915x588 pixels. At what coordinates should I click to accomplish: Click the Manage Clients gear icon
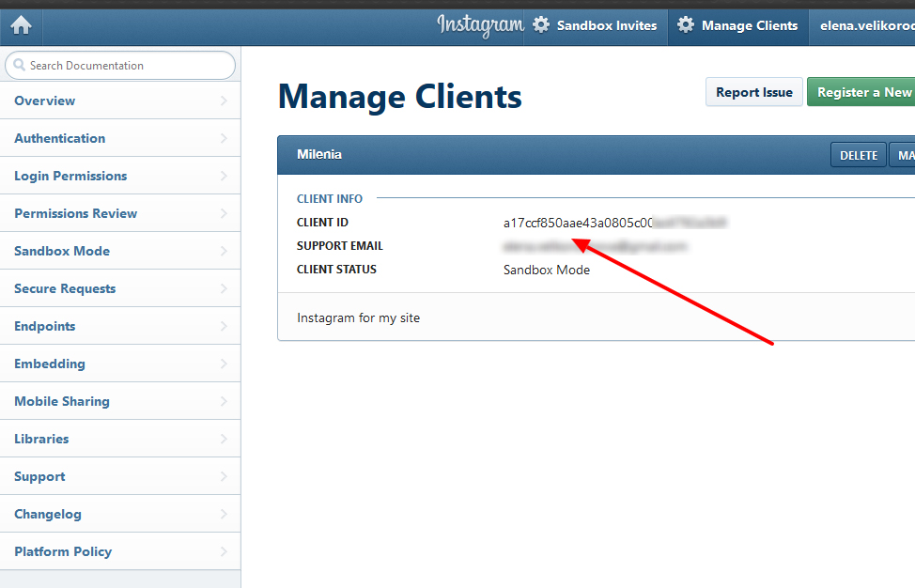click(x=686, y=25)
